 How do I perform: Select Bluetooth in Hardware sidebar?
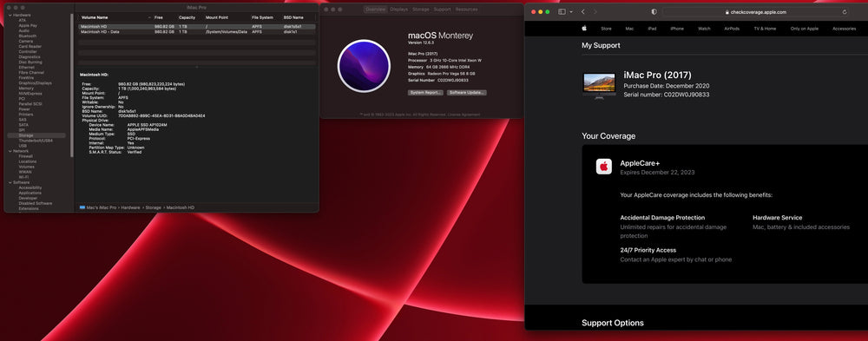click(x=28, y=36)
